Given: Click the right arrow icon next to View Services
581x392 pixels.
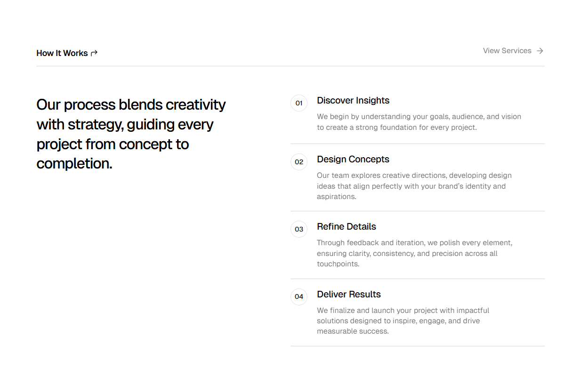Looking at the screenshot, I should 540,50.
